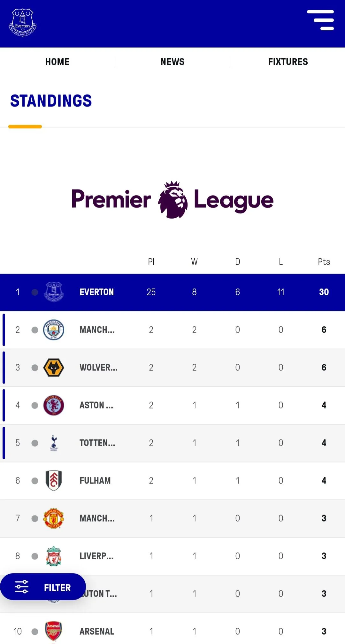Click the Manchester City club crest
345x644 pixels.
(x=54, y=330)
